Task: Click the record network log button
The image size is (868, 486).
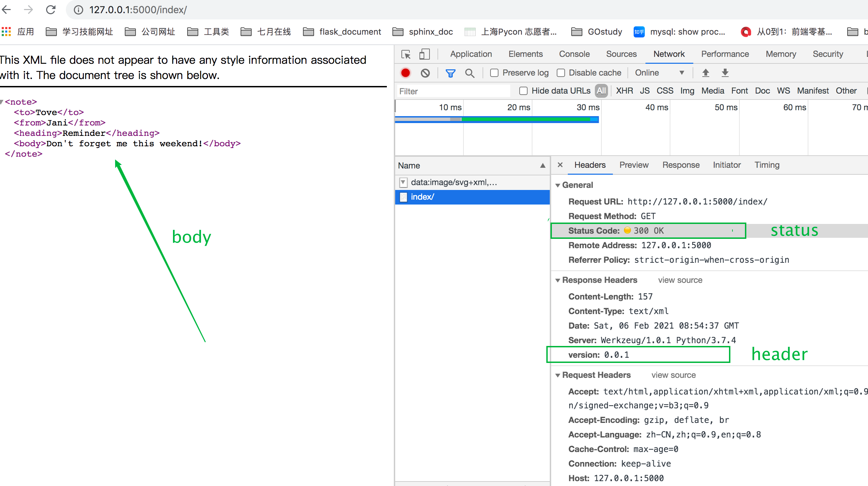Action: tap(405, 73)
